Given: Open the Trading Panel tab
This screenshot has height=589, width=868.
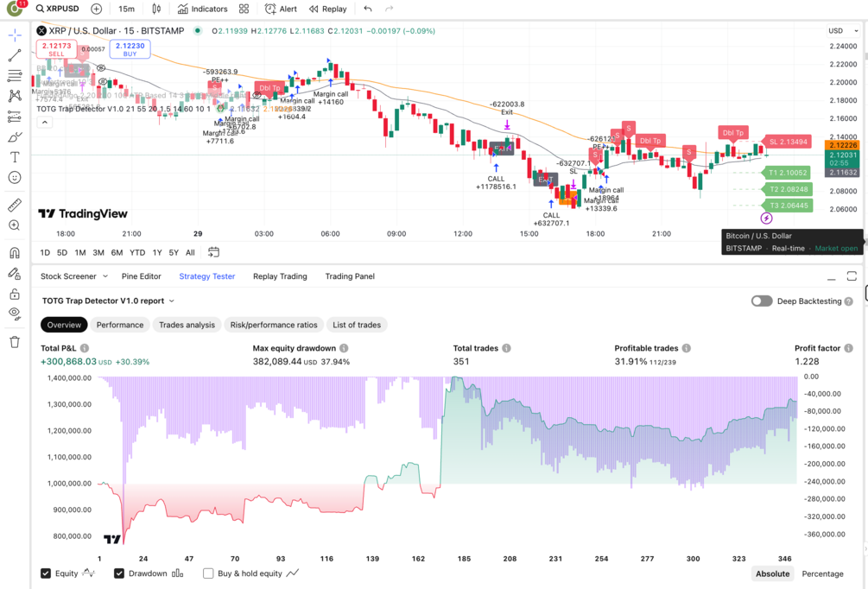Looking at the screenshot, I should pos(350,276).
